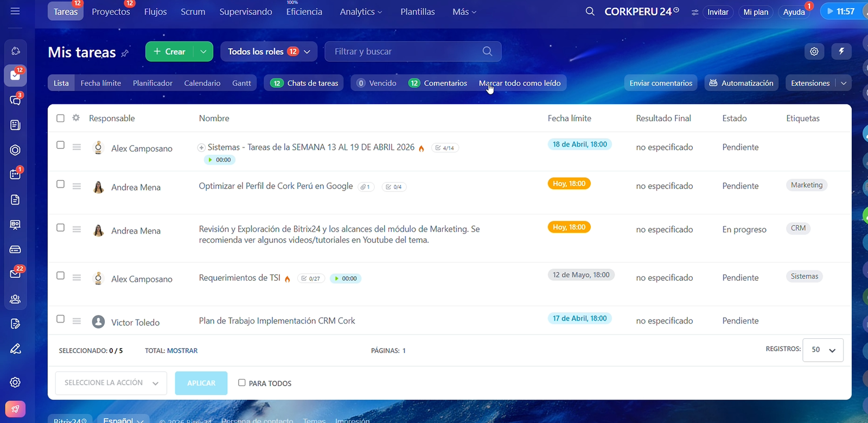Click the search icon inside filter field
This screenshot has width=868, height=423.
[487, 51]
